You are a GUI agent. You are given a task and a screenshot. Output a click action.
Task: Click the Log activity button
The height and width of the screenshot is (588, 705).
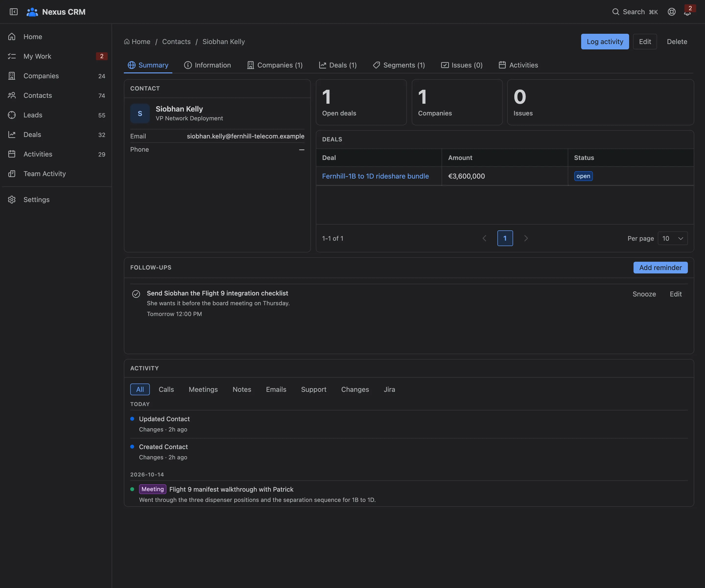tap(605, 42)
